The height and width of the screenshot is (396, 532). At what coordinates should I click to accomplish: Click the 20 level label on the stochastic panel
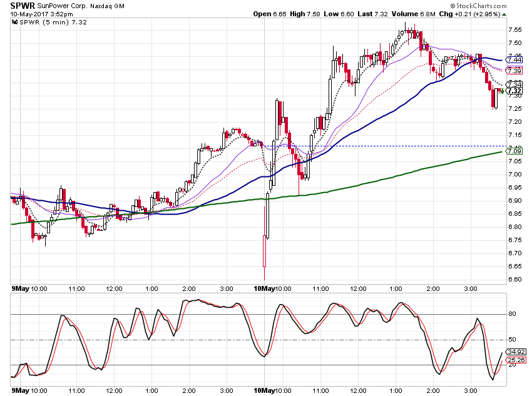point(512,365)
